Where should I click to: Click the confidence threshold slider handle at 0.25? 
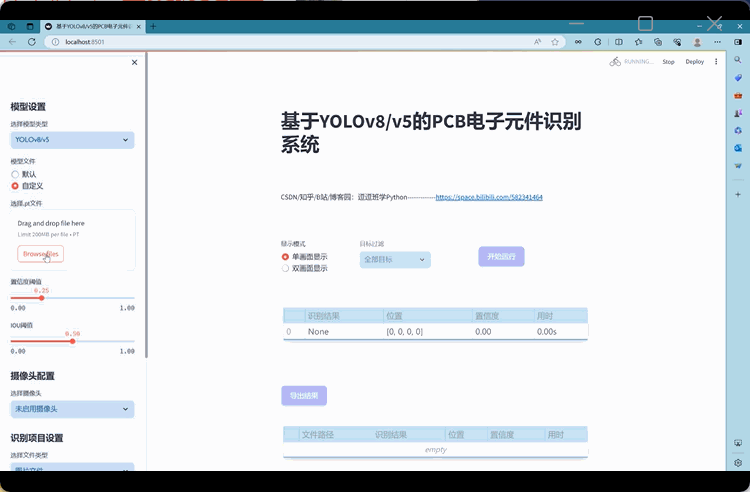(42, 298)
